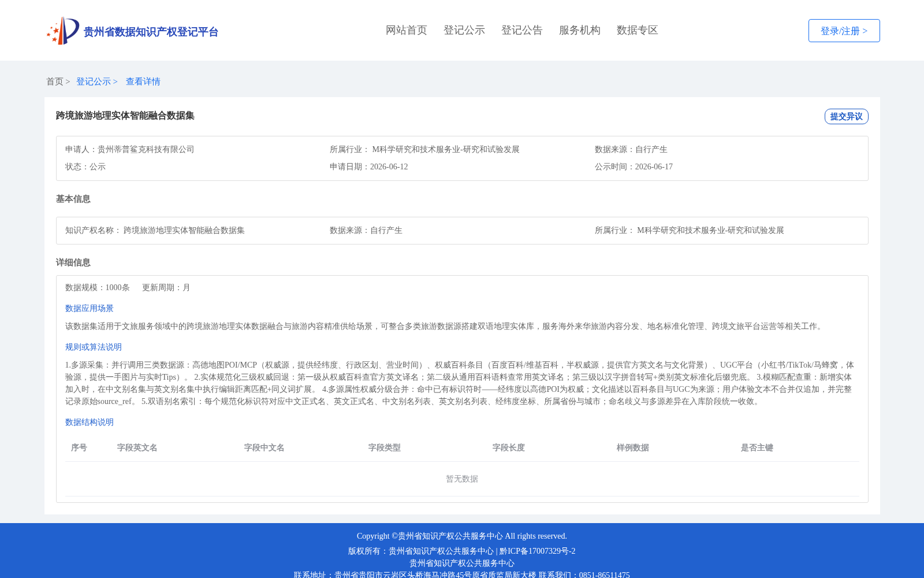
Task: Open the 数据专区 menu item
Action: pyautogui.click(x=638, y=30)
